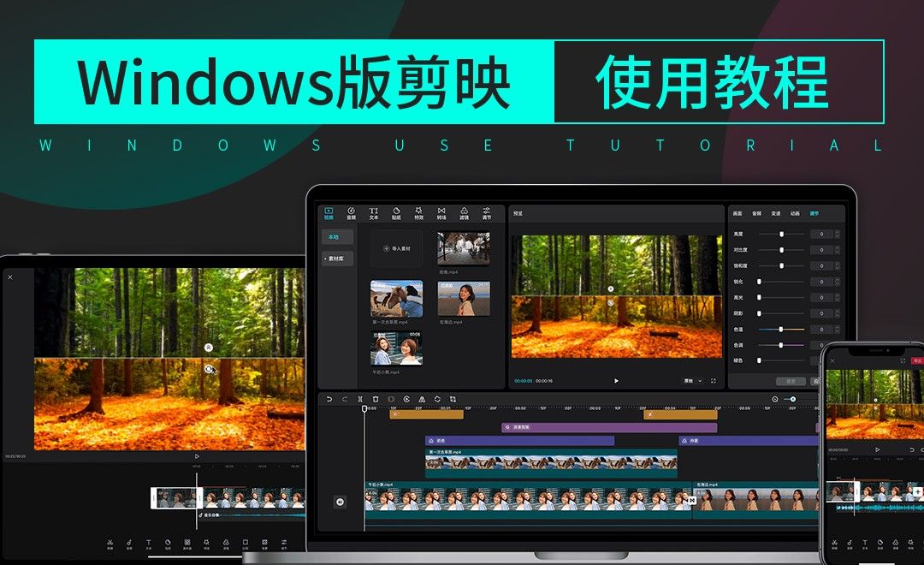Adjust the 褪色 fade slider handle
Viewport: 924px width, 565px height.
point(759,360)
